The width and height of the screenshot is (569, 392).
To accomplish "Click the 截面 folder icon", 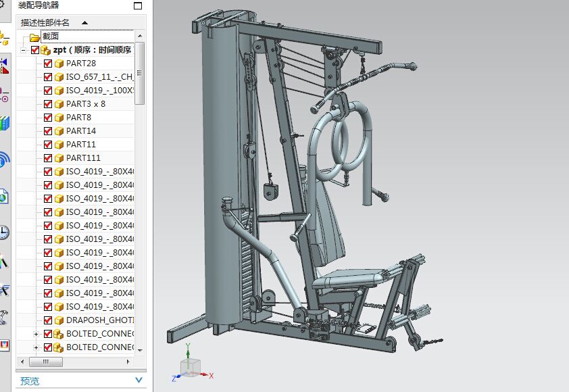I will click(35, 37).
